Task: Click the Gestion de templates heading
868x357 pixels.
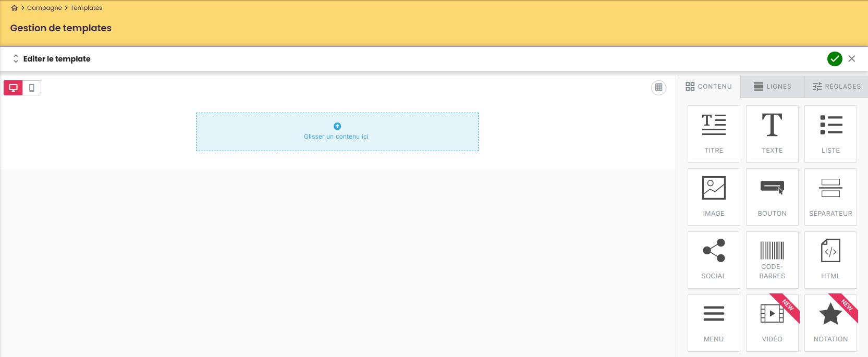Action: (x=61, y=28)
